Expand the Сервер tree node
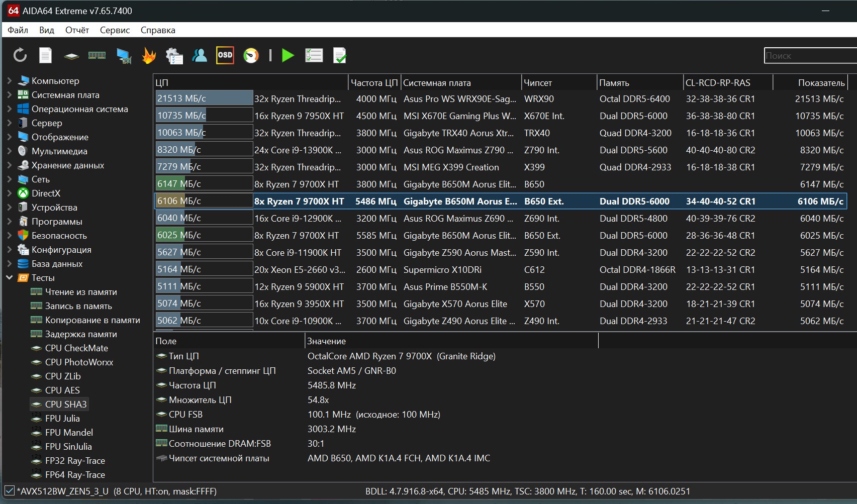This screenshot has width=857, height=504. [9, 123]
